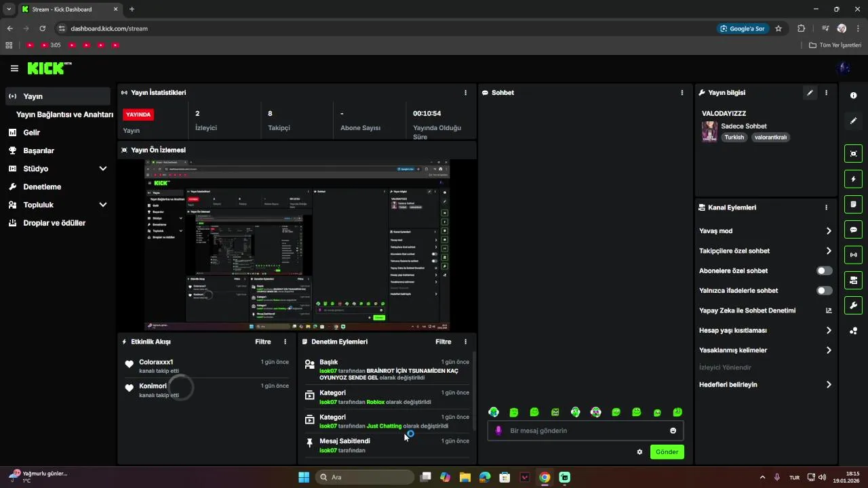868x488 pixels.
Task: Open external link for Yapay Zeka ile Sohbet Denetimi
Action: coord(829,310)
